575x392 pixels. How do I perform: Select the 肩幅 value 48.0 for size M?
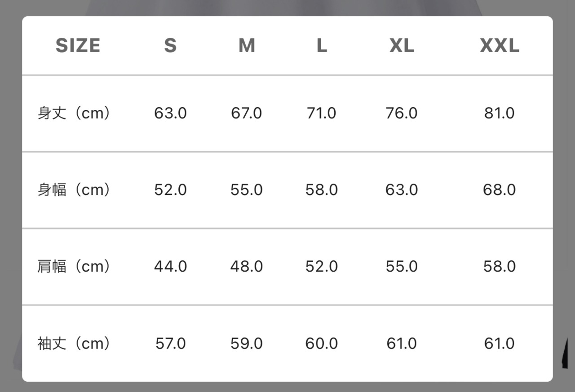coord(247,267)
